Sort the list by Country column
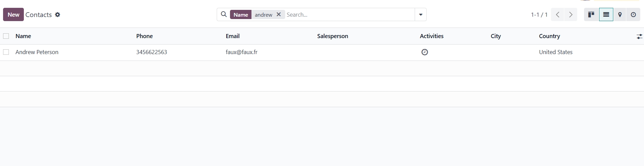 point(549,36)
